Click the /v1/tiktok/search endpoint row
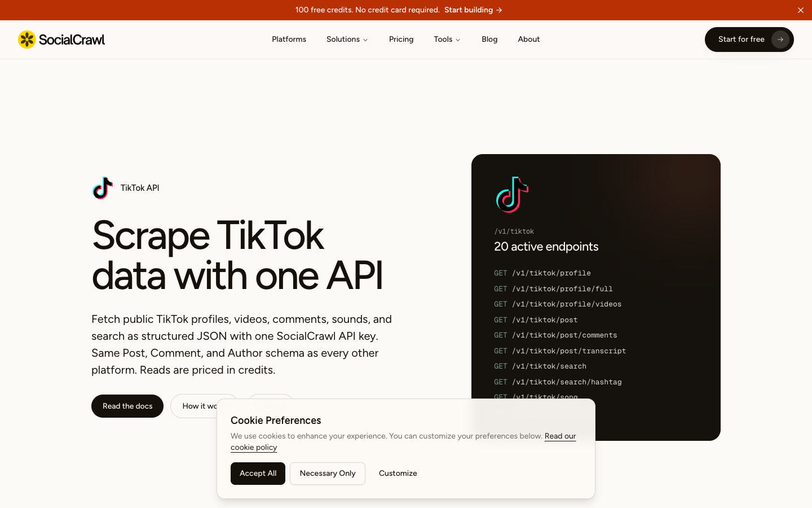This screenshot has height=508, width=812. (540, 366)
